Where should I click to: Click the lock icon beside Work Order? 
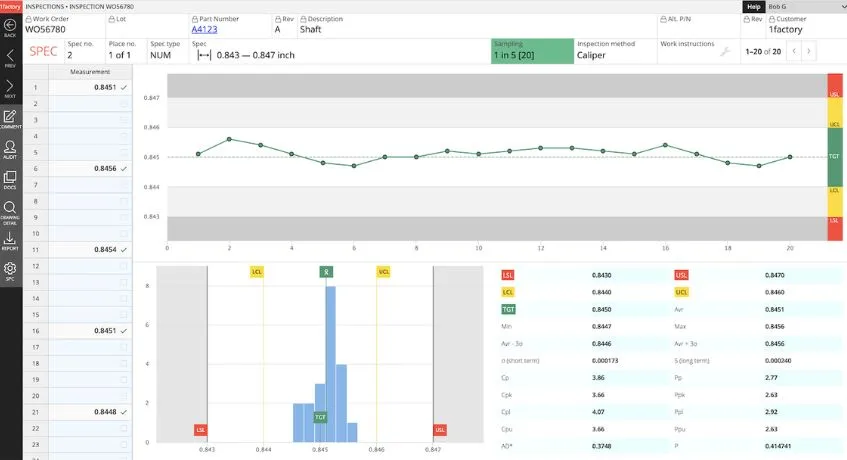(29, 19)
